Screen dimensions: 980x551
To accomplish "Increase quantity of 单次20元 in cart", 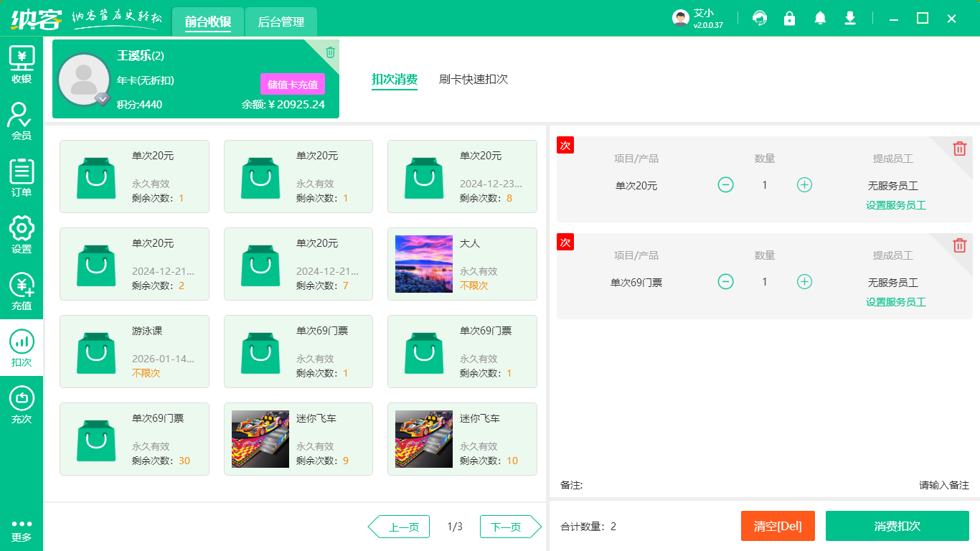I will pos(805,185).
